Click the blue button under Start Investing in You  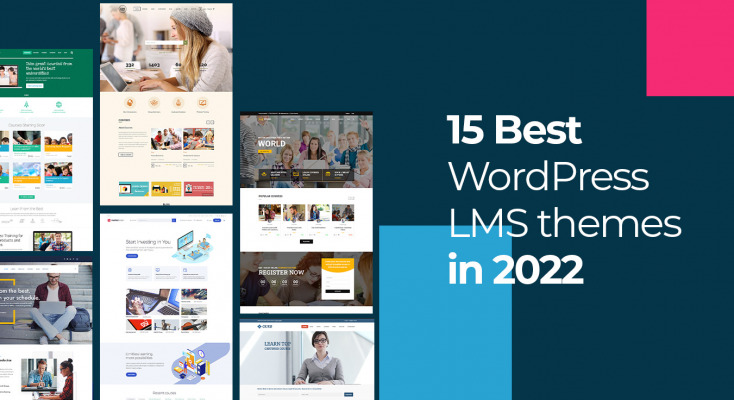[x=132, y=258]
